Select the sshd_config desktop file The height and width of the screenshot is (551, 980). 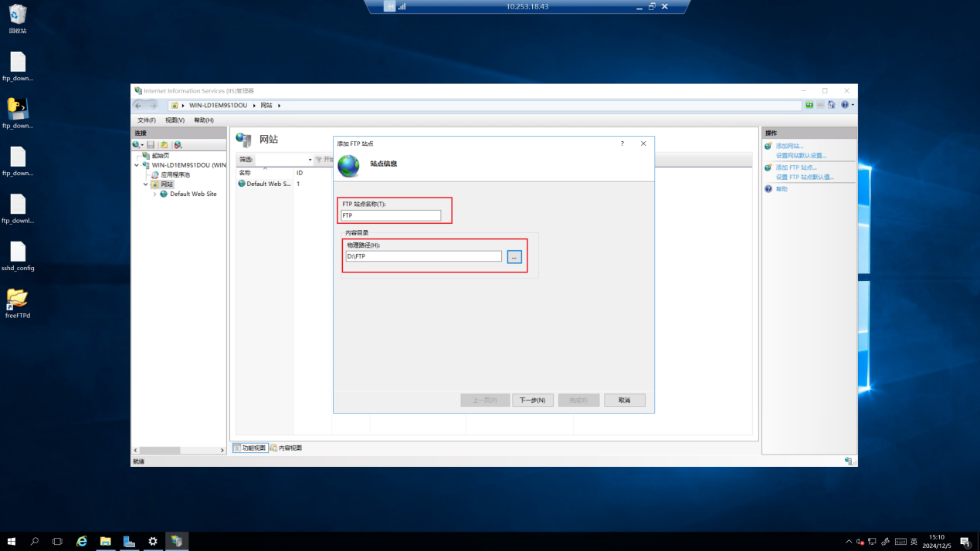(17, 256)
